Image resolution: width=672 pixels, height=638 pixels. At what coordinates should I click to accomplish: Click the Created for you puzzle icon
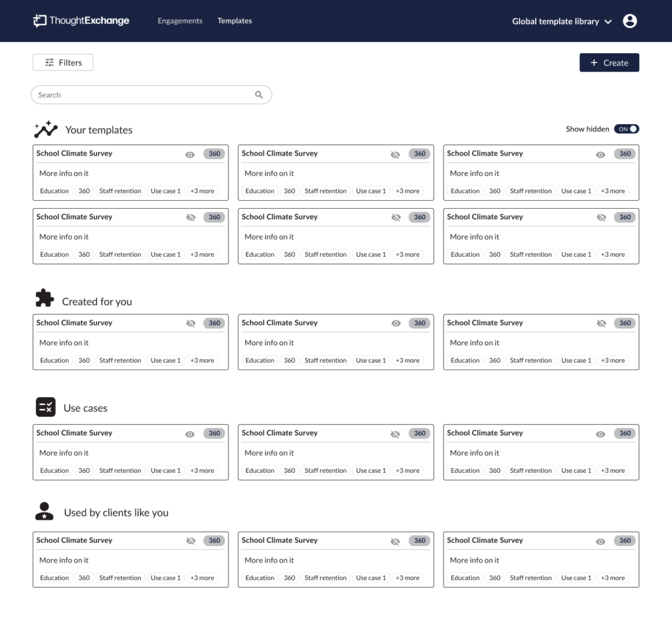click(45, 299)
